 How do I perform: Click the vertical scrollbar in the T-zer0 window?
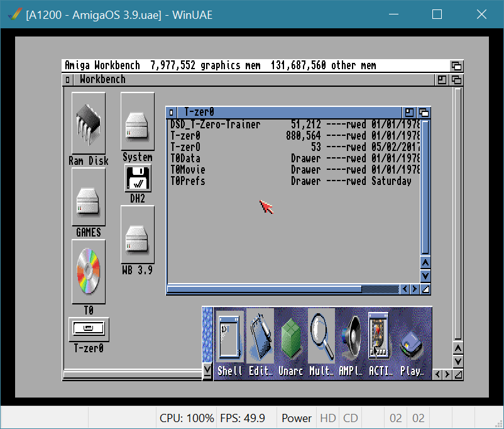[x=425, y=187]
